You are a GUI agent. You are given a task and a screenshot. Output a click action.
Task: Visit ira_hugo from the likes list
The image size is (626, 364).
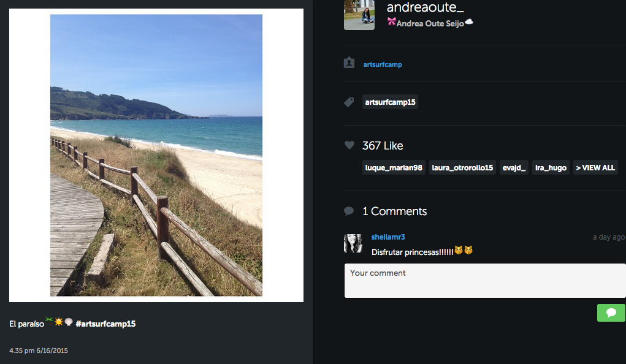[x=551, y=168]
